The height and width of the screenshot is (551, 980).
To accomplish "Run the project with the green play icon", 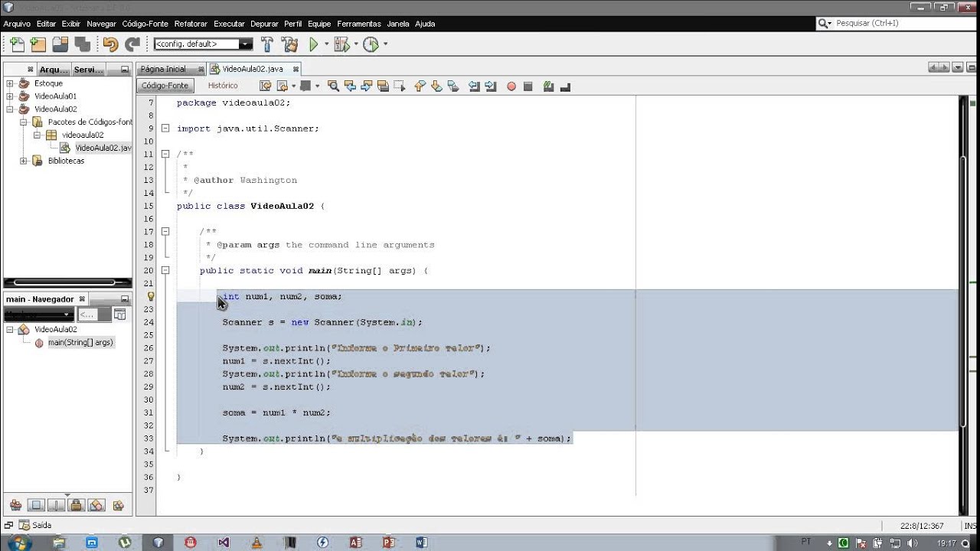I will click(314, 44).
